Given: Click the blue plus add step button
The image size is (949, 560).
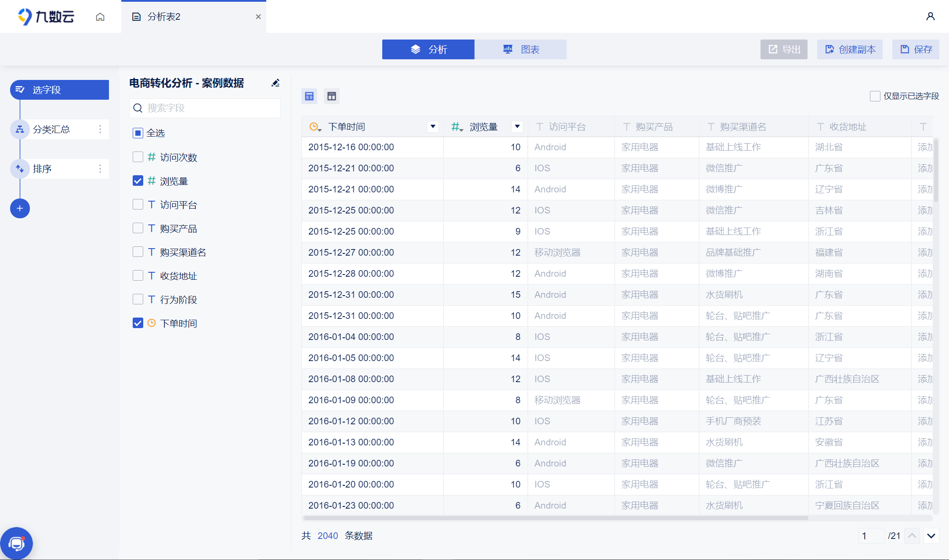Looking at the screenshot, I should (20, 208).
